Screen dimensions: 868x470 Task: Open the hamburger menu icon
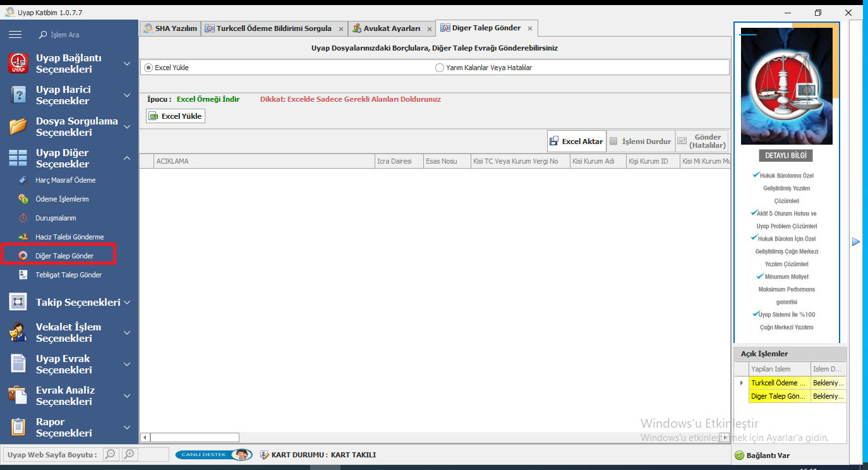(x=15, y=35)
